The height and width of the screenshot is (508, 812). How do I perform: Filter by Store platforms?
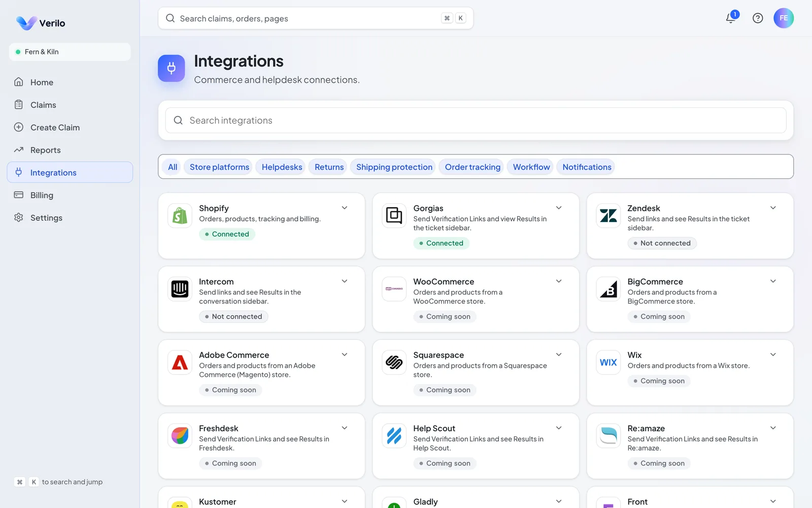pos(219,167)
